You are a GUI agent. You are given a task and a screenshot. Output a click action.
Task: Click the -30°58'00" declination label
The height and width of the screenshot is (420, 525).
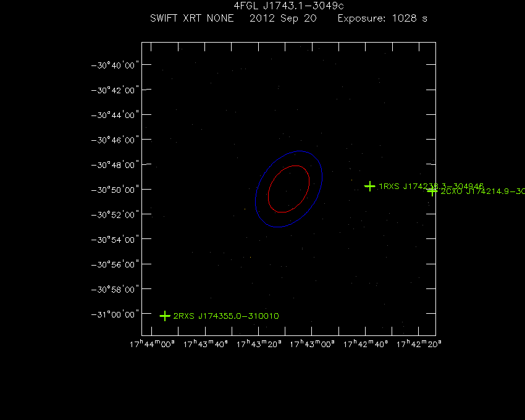point(115,289)
